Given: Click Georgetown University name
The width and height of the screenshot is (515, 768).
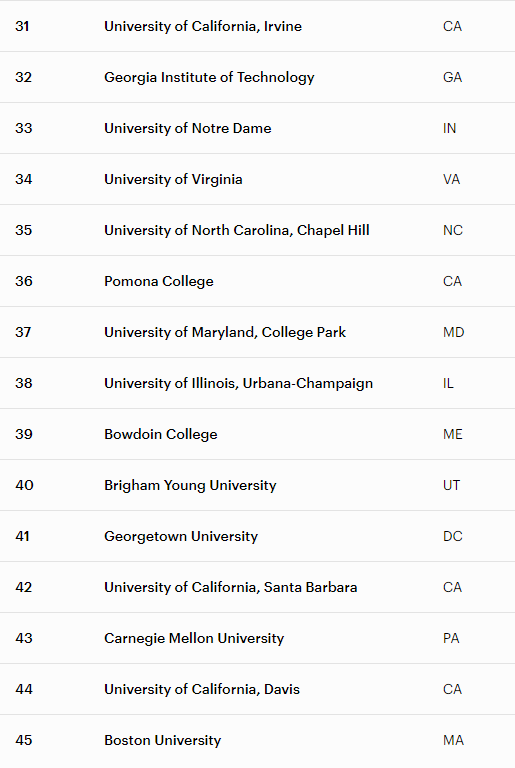Looking at the screenshot, I should tap(181, 536).
